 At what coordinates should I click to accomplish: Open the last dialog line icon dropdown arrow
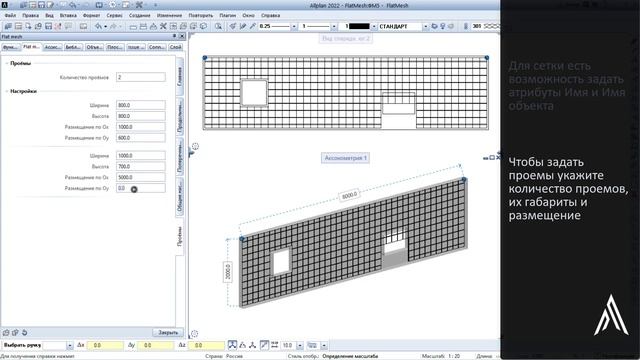[324, 346]
